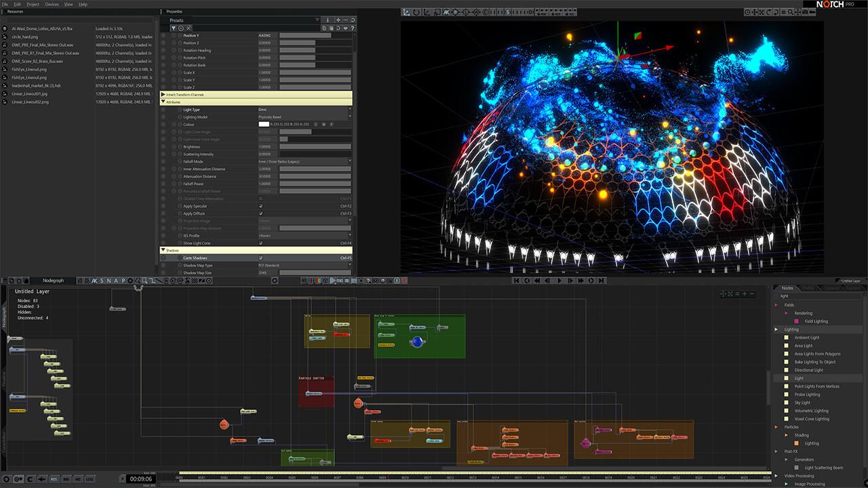This screenshot has height=488, width=868.
Task: Toggle the Apply Specular checkbox
Action: pyautogui.click(x=261, y=206)
